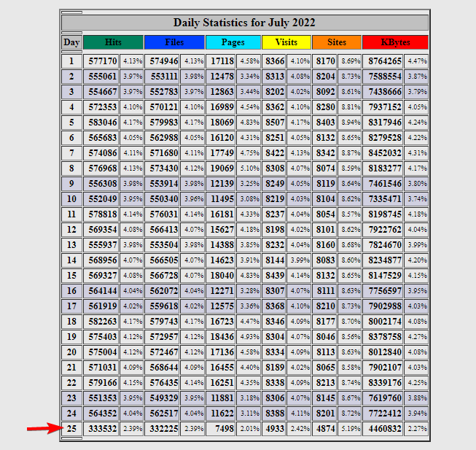Click the 'Daily Statistics for July 2022' title

click(245, 23)
